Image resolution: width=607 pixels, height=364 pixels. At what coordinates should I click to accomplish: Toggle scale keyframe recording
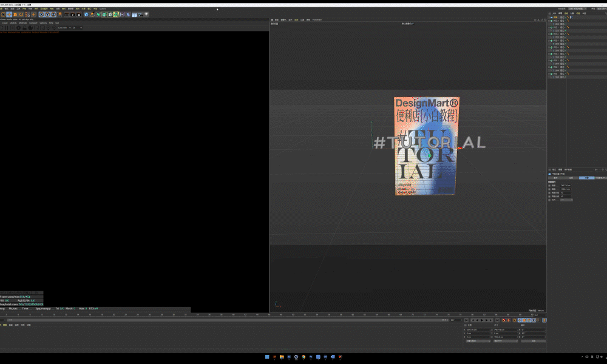(x=524, y=320)
